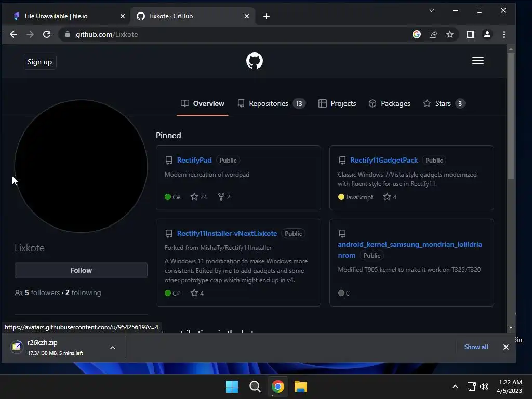View site security lock info
532x399 pixels.
click(x=68, y=34)
